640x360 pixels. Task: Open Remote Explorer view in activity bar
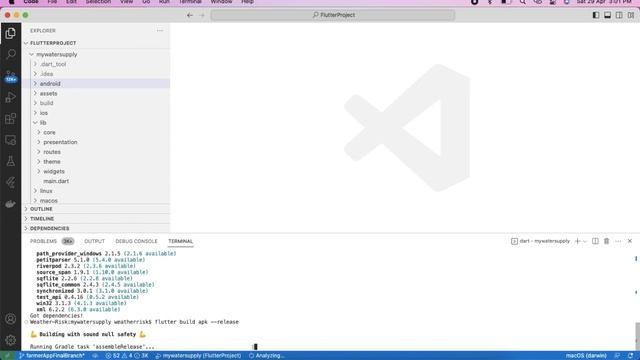pyautogui.click(x=11, y=140)
